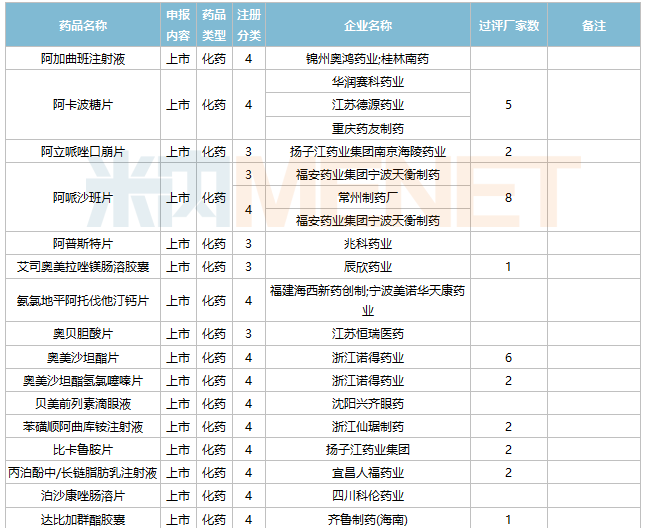
Task: Click the 药品名称 column header
Action: 83,25
